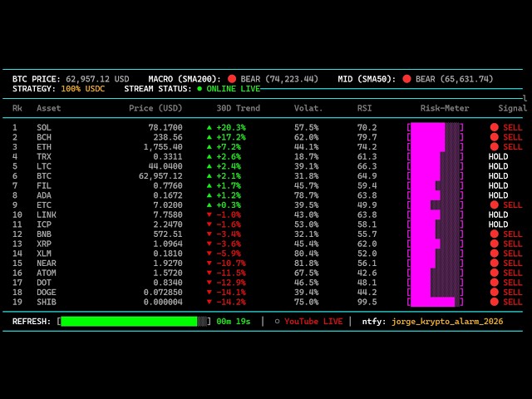Click the red SELL dot in BCH row
This screenshot has height=399, width=532.
[495, 137]
